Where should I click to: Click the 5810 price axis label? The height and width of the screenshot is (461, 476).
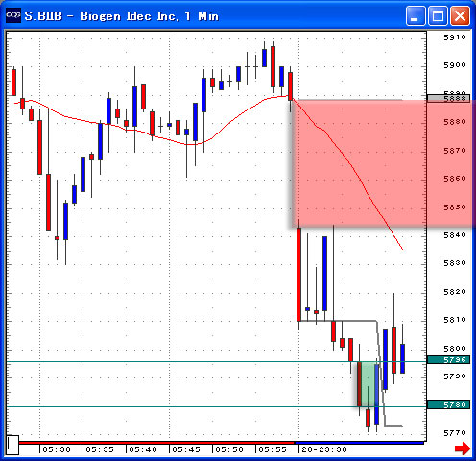pyautogui.click(x=455, y=320)
